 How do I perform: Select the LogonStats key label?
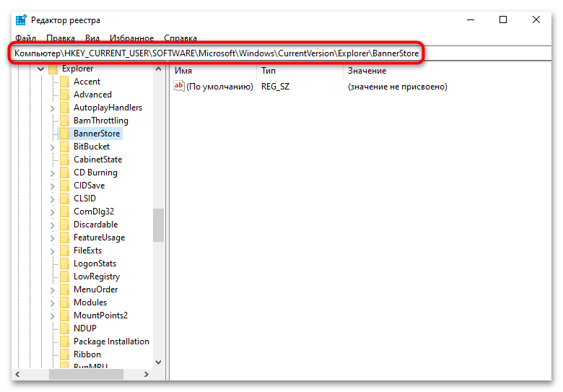point(95,263)
